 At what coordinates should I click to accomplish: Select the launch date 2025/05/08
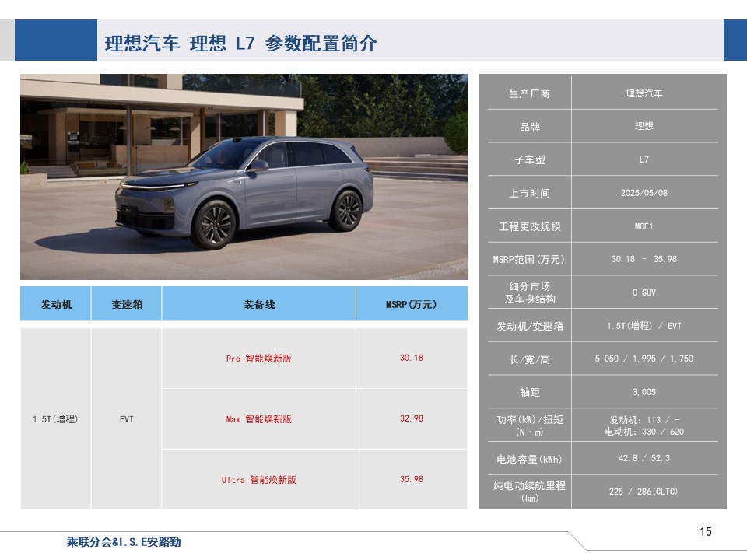click(x=644, y=193)
